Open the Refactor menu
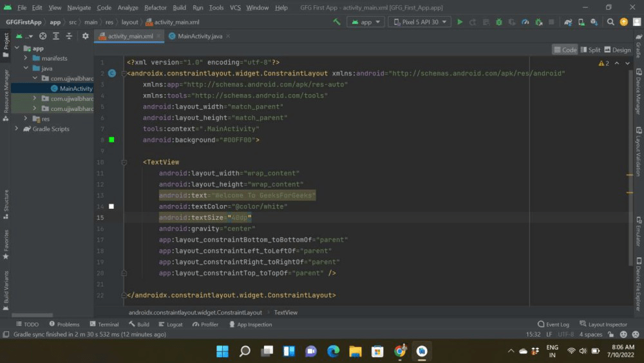Image resolution: width=644 pixels, height=363 pixels. (x=155, y=7)
